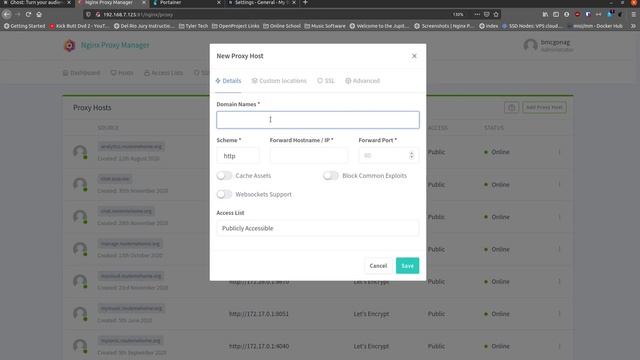Screen dimensions: 640x360
Task: Open the Kick Butt Dvd 2 bookmark
Action: (x=80, y=26)
